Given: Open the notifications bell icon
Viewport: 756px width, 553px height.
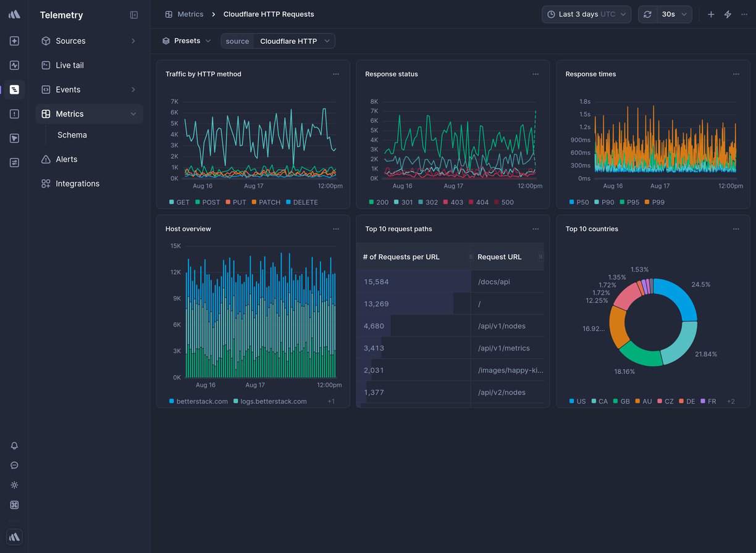Looking at the screenshot, I should (x=14, y=446).
